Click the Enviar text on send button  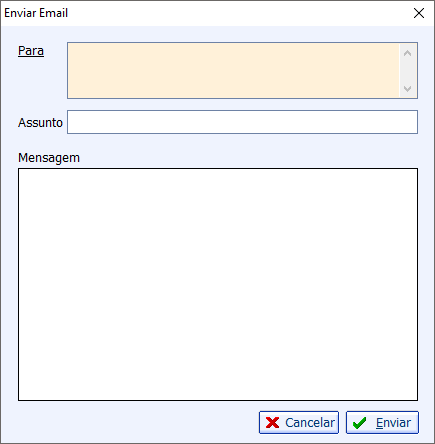(393, 423)
